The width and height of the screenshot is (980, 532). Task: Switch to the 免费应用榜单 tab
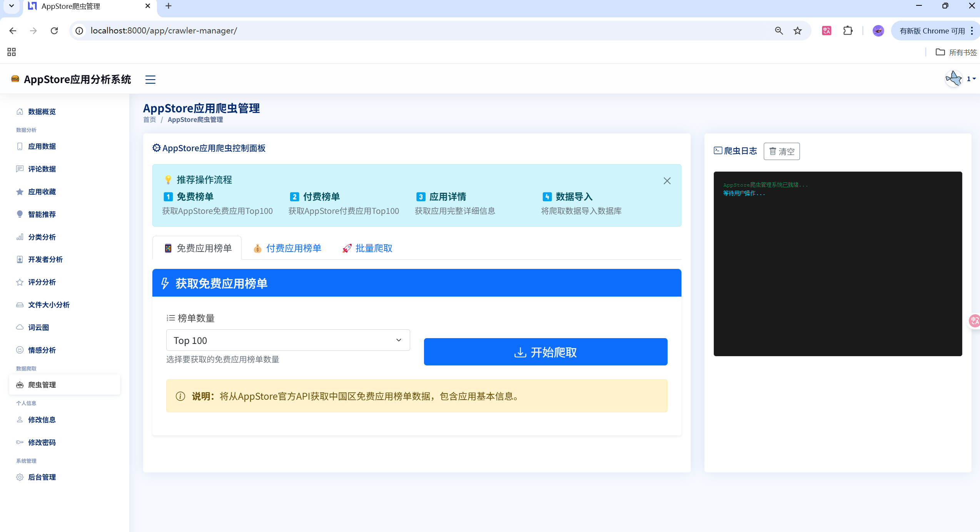coord(197,248)
